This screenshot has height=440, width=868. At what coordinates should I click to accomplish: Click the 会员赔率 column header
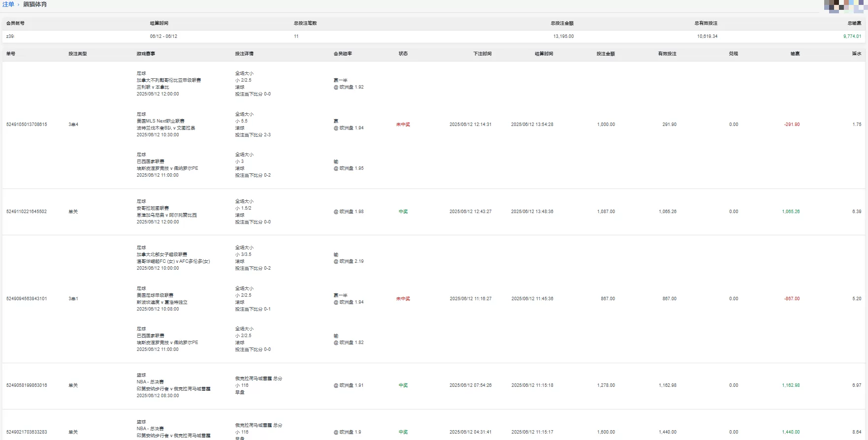(343, 54)
